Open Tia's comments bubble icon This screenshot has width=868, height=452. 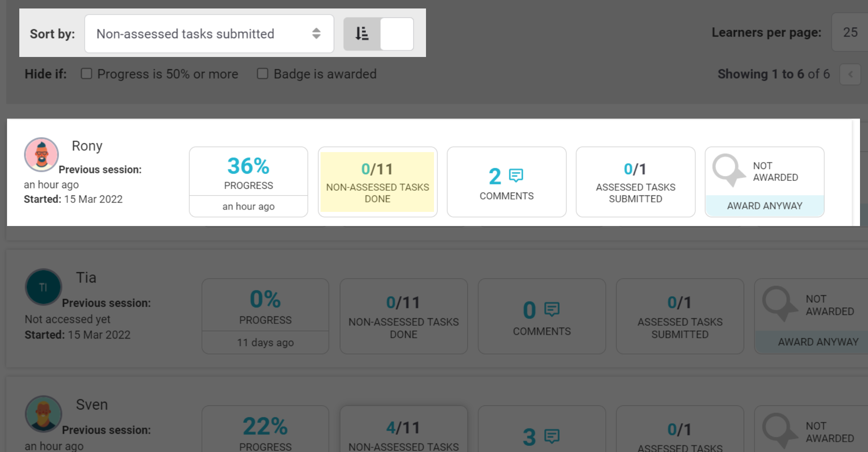552,309
